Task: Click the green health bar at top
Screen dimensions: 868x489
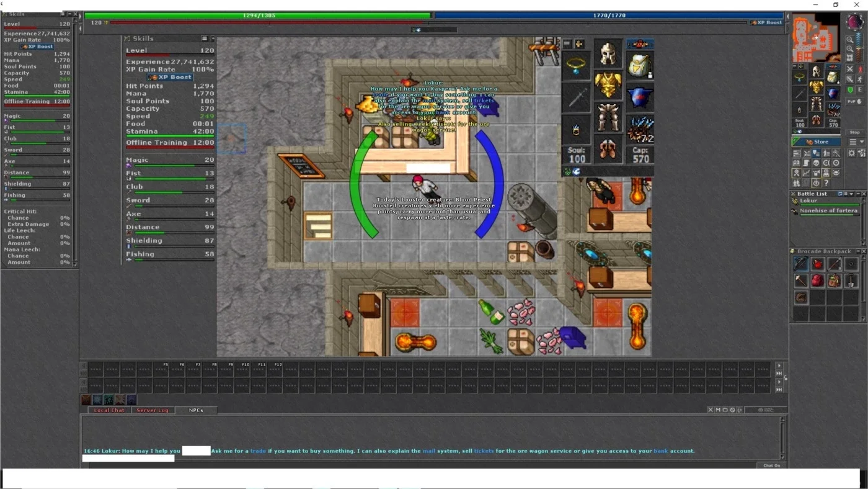Action: 258,15
